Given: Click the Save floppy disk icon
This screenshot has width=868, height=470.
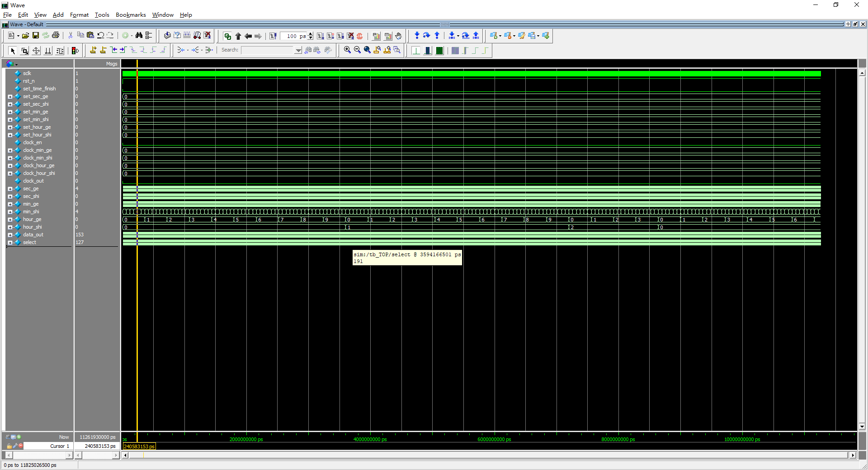Looking at the screenshot, I should coord(36,35).
